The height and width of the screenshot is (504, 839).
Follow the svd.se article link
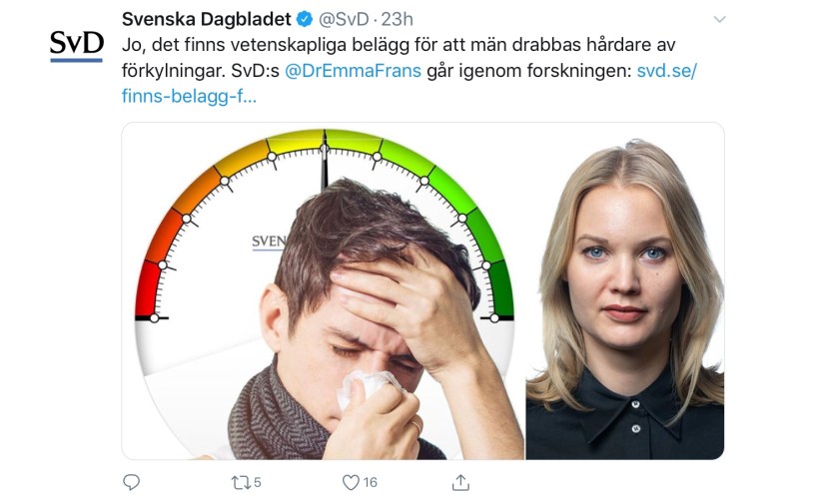(x=667, y=71)
